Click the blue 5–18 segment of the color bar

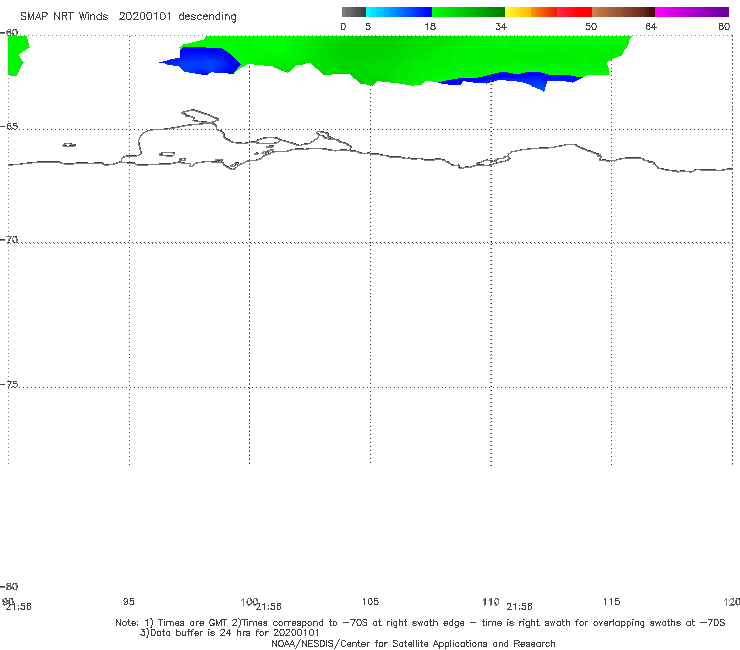[399, 12]
